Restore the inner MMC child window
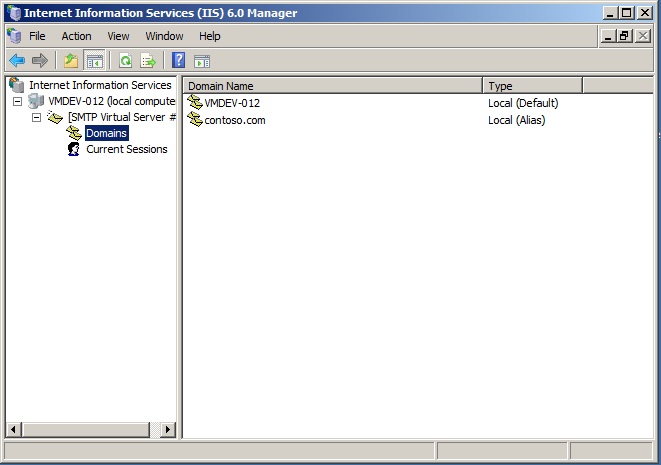Image resolution: width=661 pixels, height=465 pixels. click(x=624, y=36)
